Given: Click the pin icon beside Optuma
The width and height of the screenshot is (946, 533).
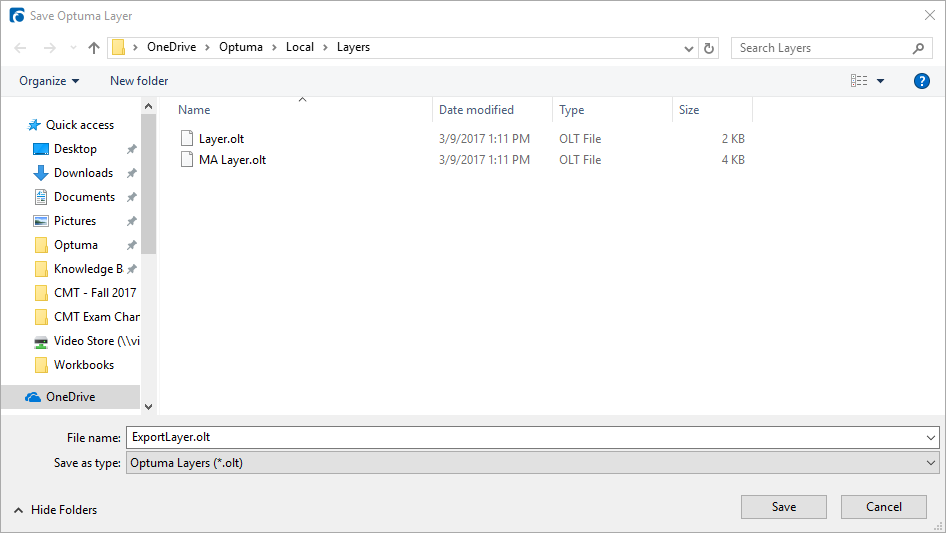Looking at the screenshot, I should 132,245.
